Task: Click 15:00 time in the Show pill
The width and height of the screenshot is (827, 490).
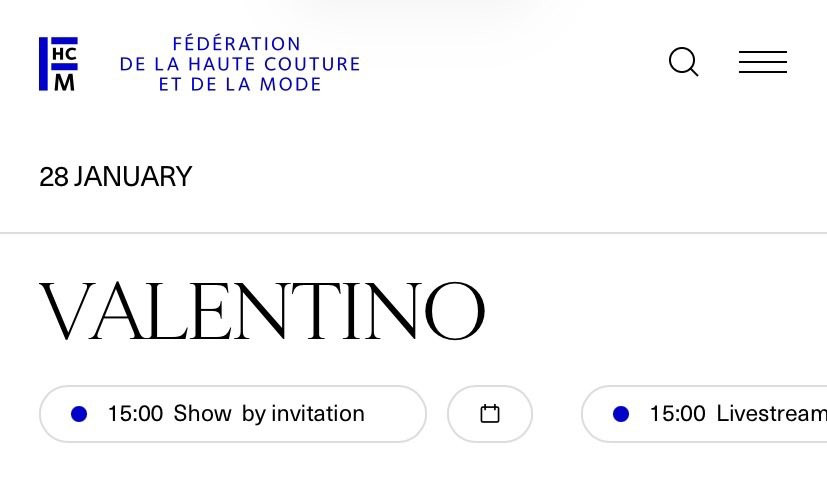Action: (135, 414)
